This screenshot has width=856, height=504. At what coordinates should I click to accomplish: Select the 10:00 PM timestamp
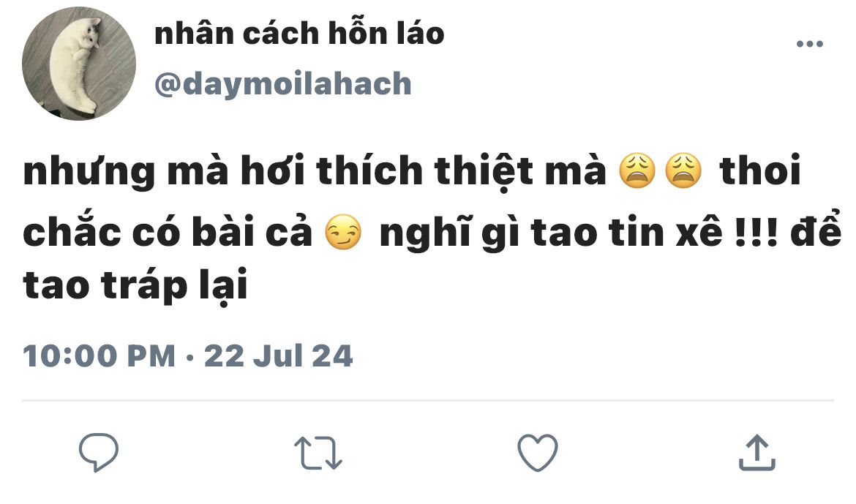[x=99, y=356]
